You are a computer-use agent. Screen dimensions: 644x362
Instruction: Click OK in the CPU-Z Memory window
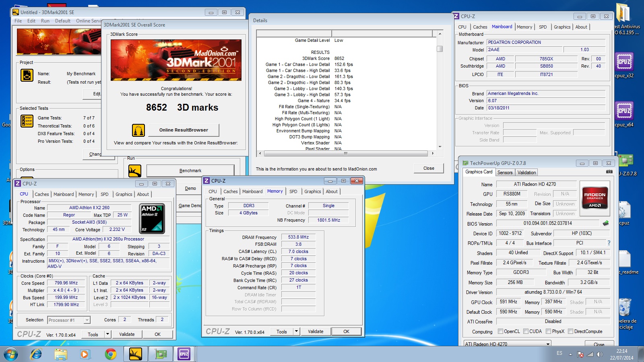(x=346, y=331)
